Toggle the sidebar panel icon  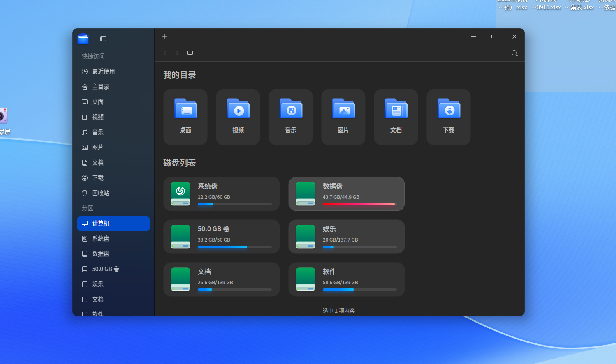103,39
